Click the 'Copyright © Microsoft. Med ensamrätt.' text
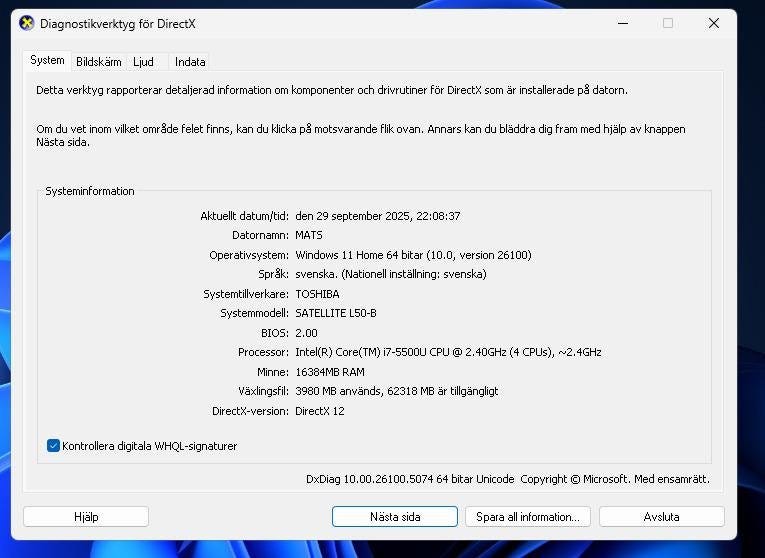Screen dimensions: 765x558 coord(615,479)
